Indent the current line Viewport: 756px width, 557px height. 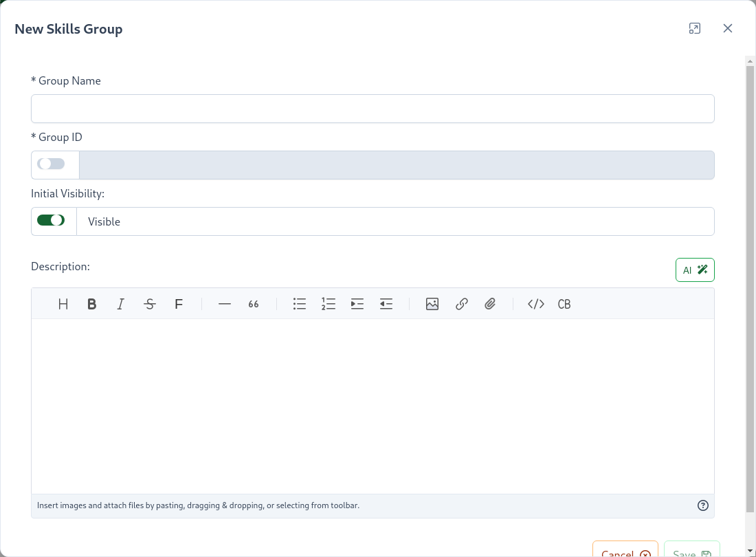click(357, 304)
